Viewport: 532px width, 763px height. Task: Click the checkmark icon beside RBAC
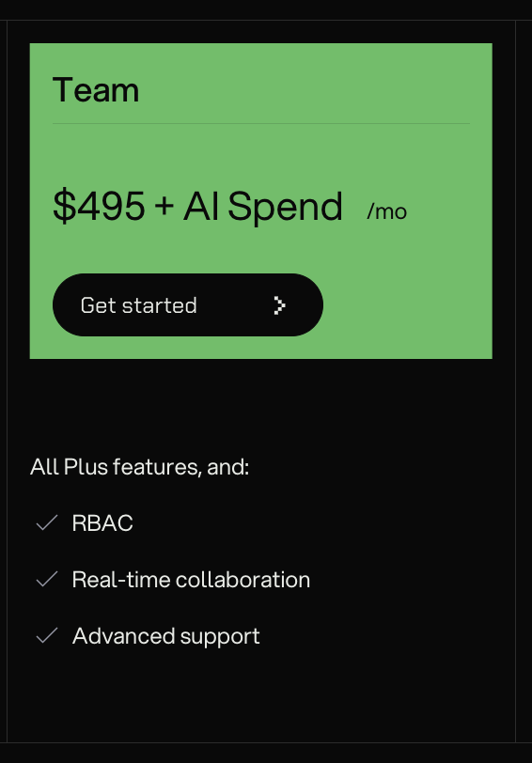tap(47, 522)
